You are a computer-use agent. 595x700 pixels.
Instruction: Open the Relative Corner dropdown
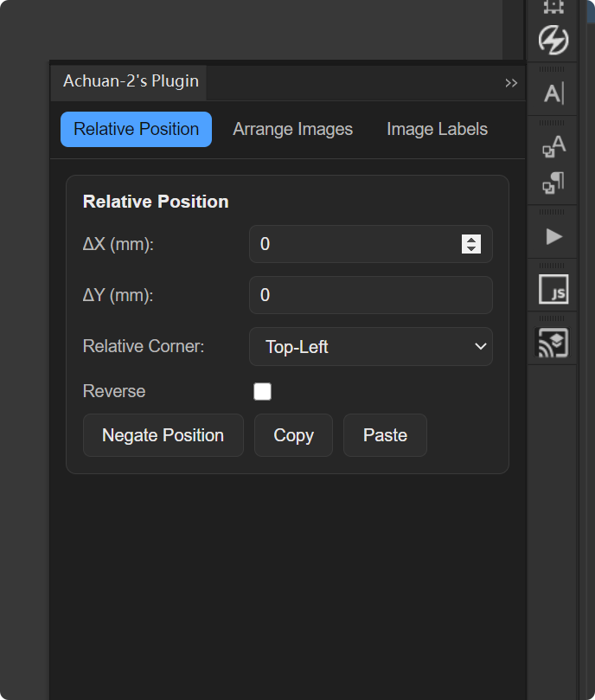(x=371, y=347)
